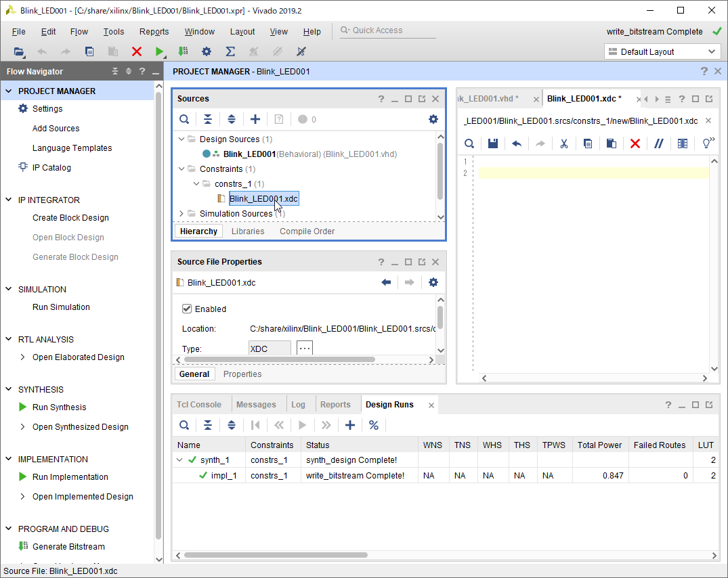The width and height of the screenshot is (728, 578).
Task: Open the Default Layout dropdown
Action: [x=661, y=51]
